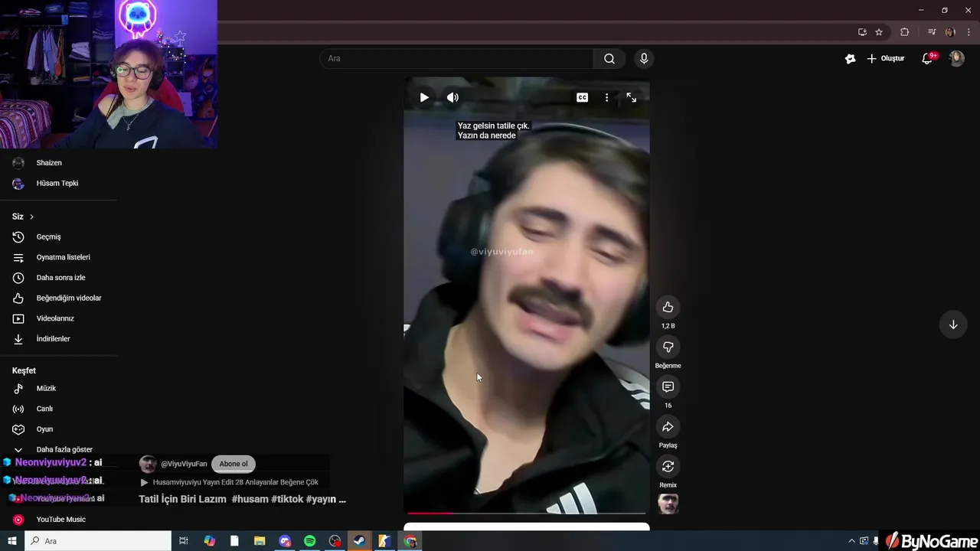This screenshot has height=551, width=980.
Task: Open the sound source thumbnail below Remix
Action: [668, 504]
